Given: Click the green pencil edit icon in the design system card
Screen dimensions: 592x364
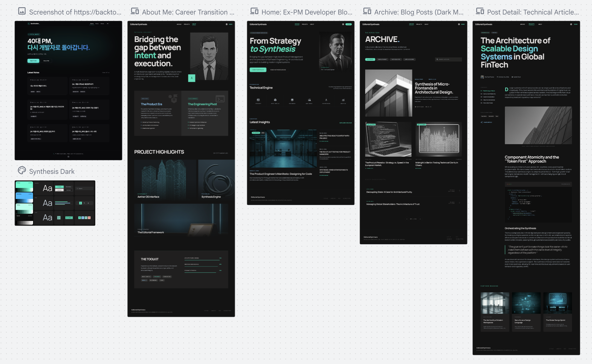Looking at the screenshot, I should 59,218.
